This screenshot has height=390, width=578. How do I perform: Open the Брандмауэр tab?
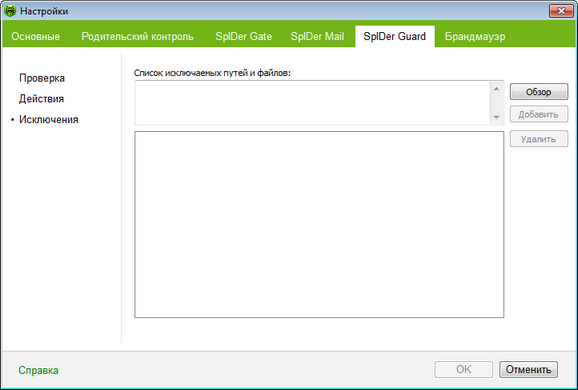[475, 36]
